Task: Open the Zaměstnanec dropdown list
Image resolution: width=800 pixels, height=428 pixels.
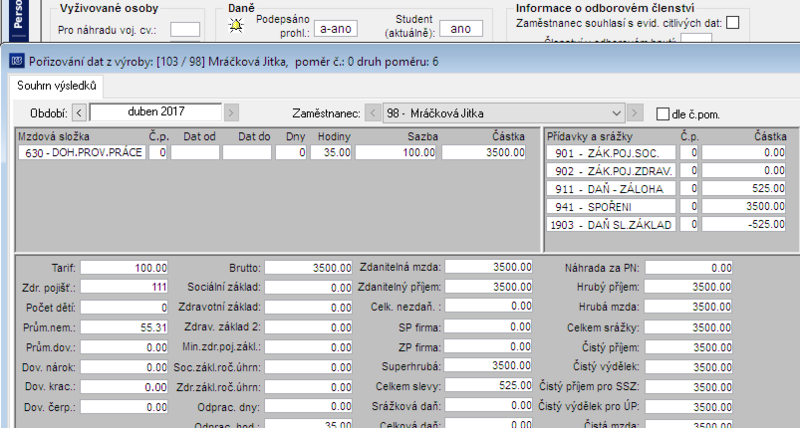Action: coord(616,113)
